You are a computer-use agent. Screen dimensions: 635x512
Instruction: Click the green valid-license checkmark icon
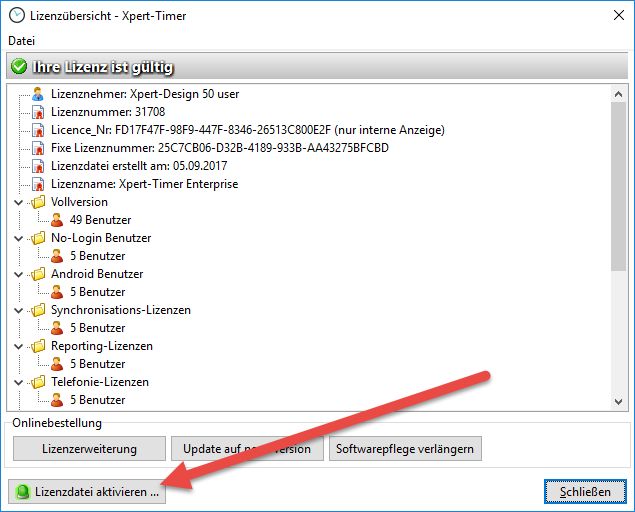coord(19,67)
